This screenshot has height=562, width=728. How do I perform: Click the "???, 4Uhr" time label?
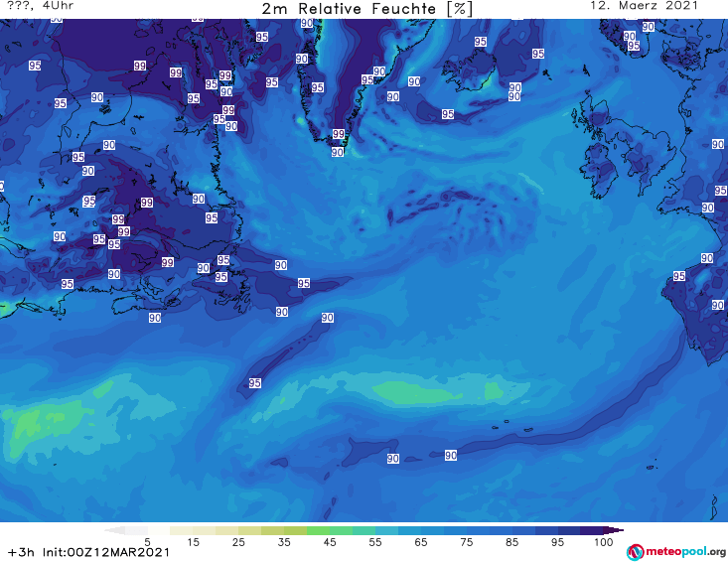[41, 6]
